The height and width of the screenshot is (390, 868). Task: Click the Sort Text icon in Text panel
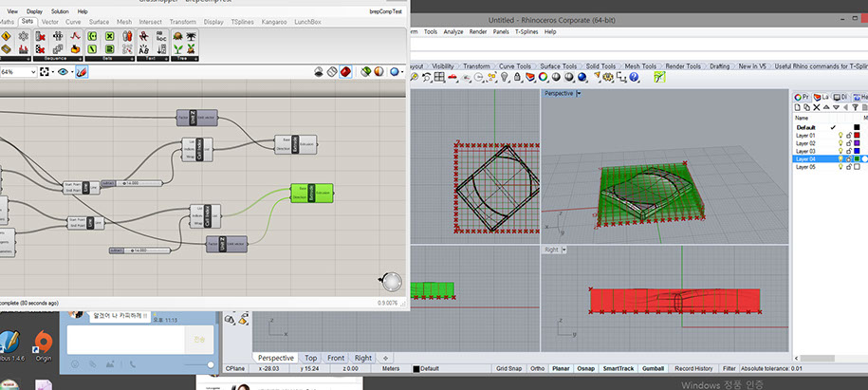tap(161, 49)
